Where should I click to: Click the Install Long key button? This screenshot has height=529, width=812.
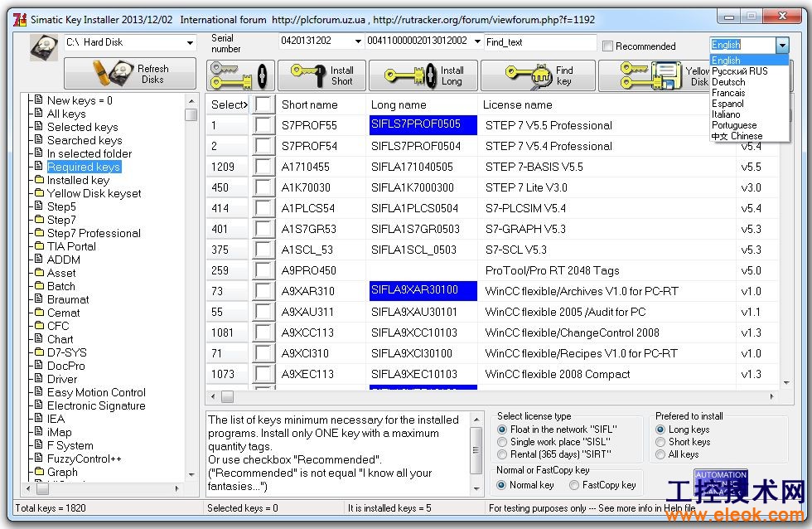click(x=423, y=75)
